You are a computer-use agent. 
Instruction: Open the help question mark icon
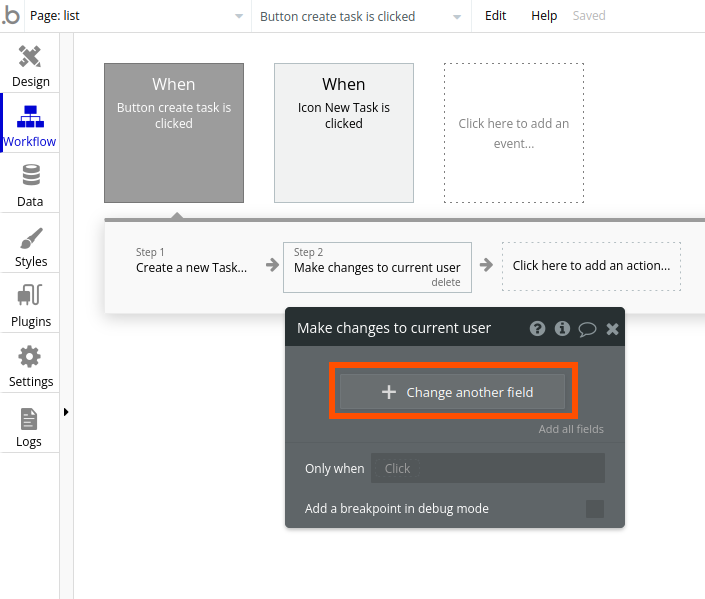pyautogui.click(x=537, y=329)
